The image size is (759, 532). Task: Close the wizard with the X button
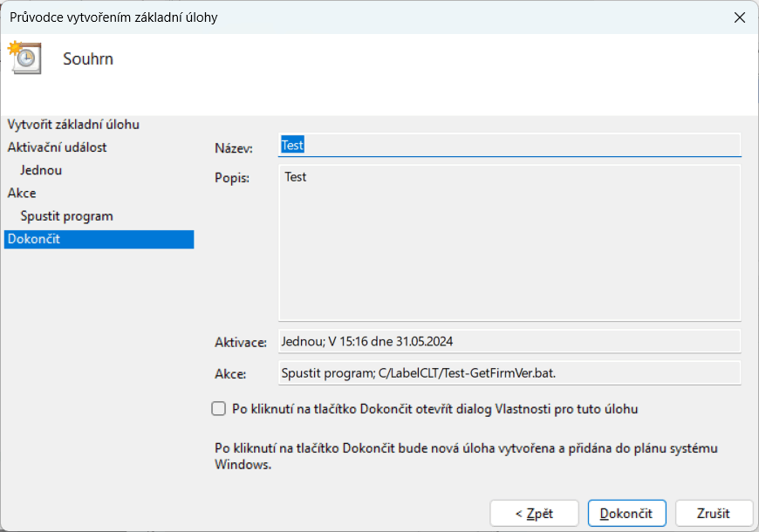739,17
